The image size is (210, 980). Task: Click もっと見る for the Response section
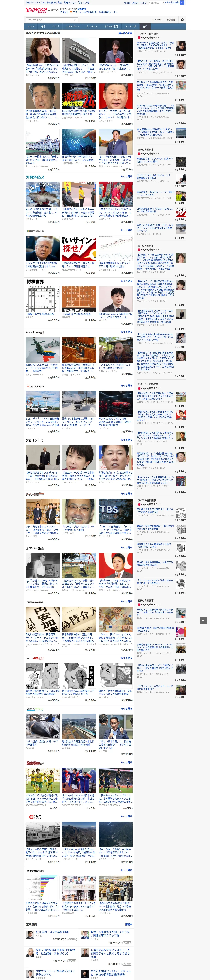(x=127, y=386)
